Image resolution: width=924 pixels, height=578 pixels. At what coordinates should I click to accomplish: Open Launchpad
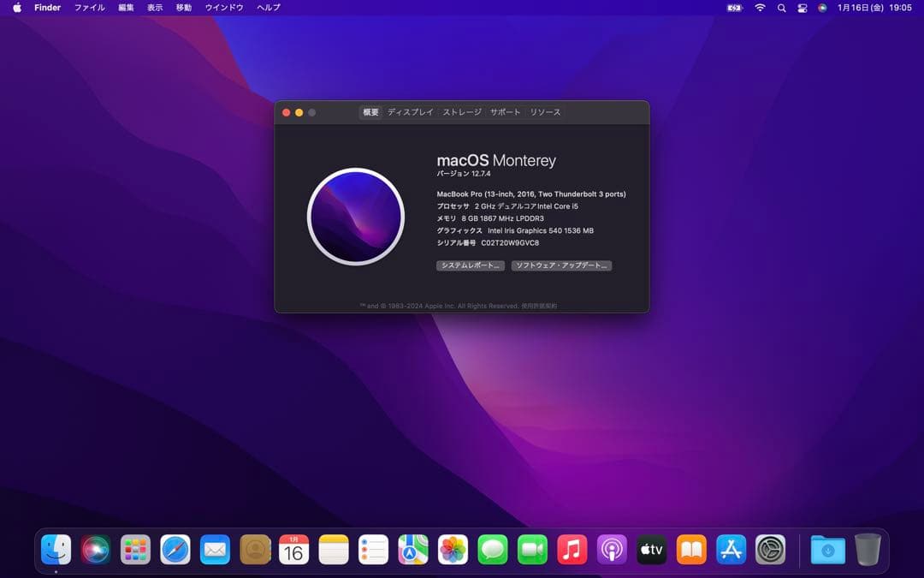[135, 550]
